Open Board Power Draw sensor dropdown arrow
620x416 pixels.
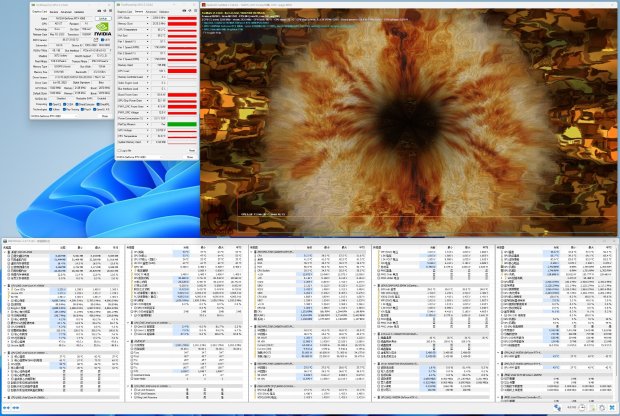coord(147,95)
